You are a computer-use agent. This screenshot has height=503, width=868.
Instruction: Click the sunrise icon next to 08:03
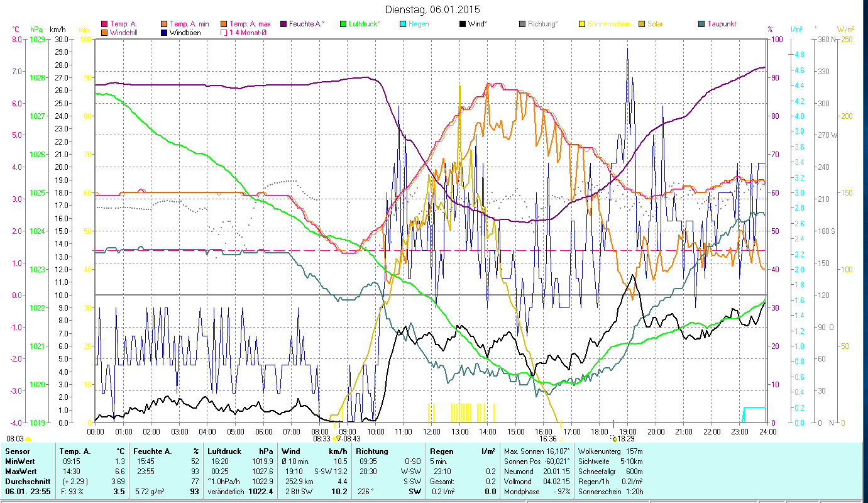coord(28,439)
